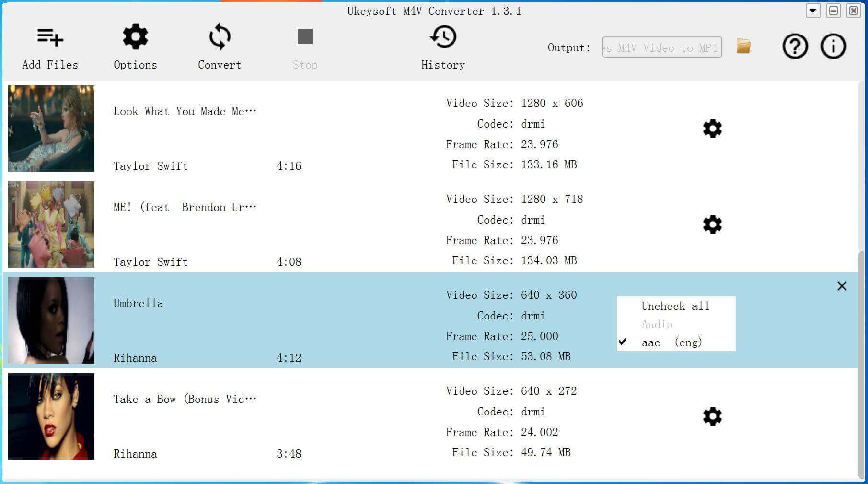
Task: Click duration 4:16 text
Action: tap(289, 166)
